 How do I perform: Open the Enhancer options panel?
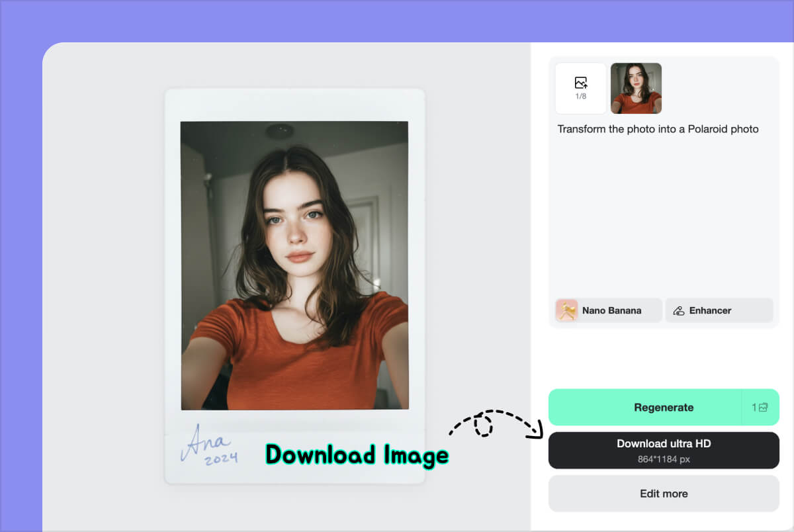[x=719, y=310]
